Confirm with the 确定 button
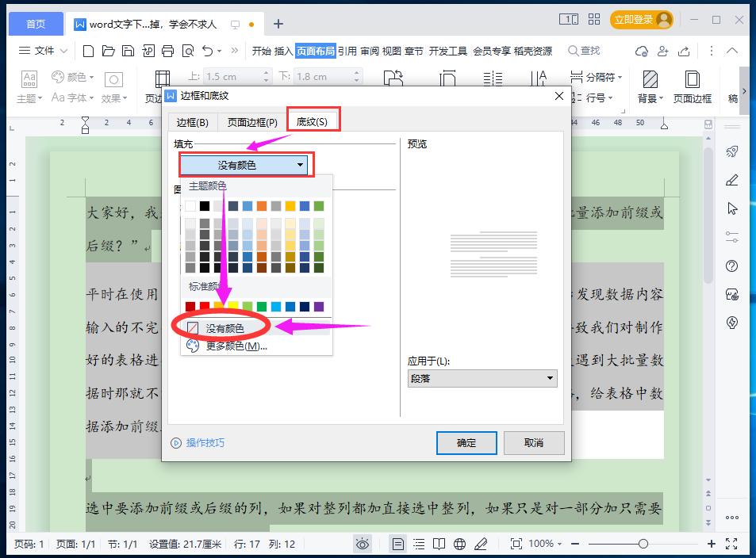 (x=466, y=443)
